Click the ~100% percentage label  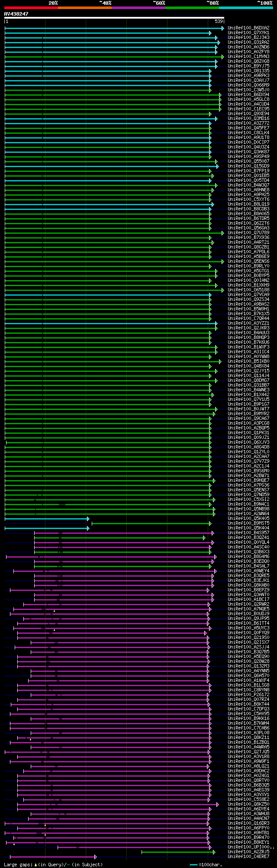click(x=264, y=3)
